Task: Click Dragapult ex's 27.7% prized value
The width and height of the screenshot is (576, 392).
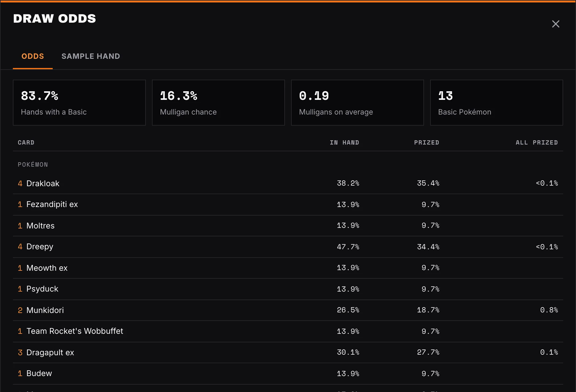Action: pyautogui.click(x=428, y=352)
